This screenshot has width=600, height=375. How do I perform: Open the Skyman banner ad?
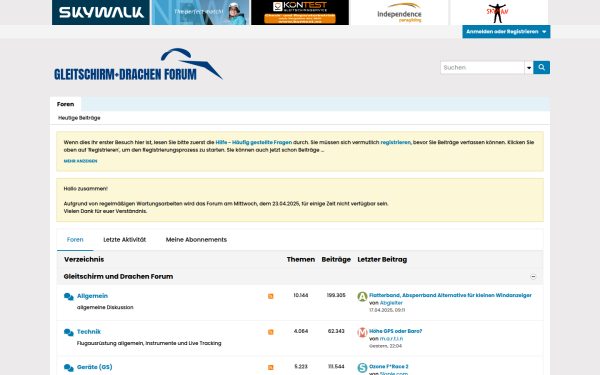click(499, 12)
